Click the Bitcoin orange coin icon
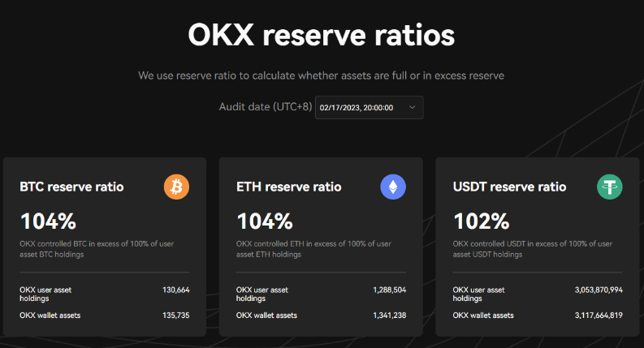 (x=176, y=187)
